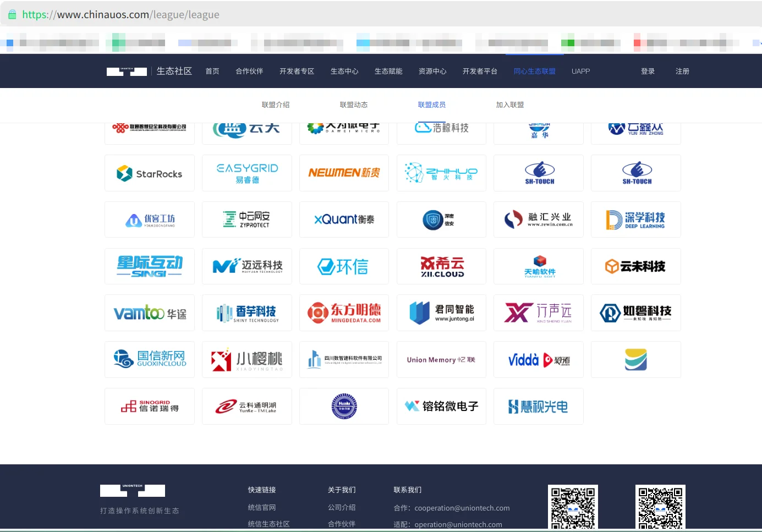The image size is (762, 532).
Task: Click the UnionTech logo in the header
Action: pos(127,72)
